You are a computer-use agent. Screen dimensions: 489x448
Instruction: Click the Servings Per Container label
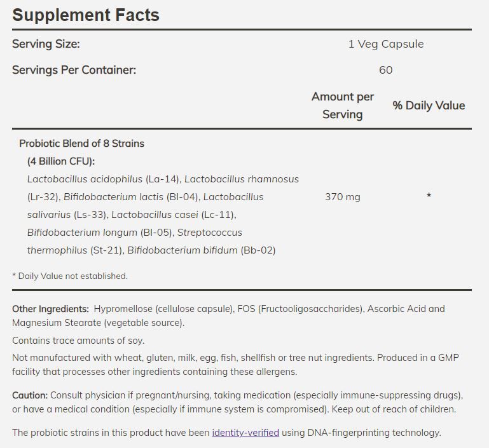[74, 70]
